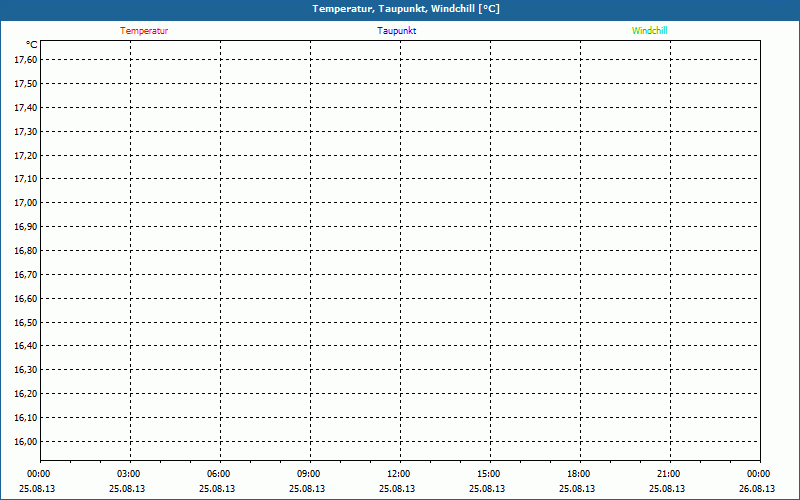
Task: Click the 26.08.13 date label
Action: coord(757,489)
